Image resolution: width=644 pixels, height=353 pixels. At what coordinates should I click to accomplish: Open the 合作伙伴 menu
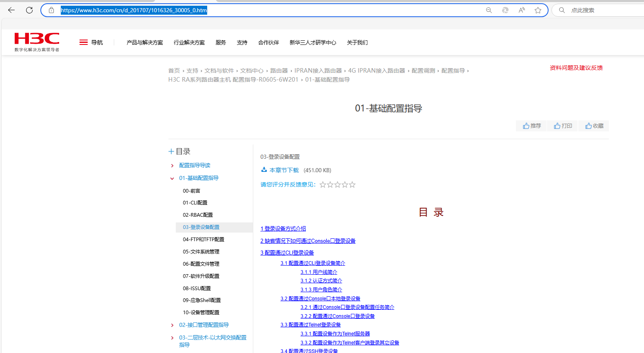[x=268, y=42]
